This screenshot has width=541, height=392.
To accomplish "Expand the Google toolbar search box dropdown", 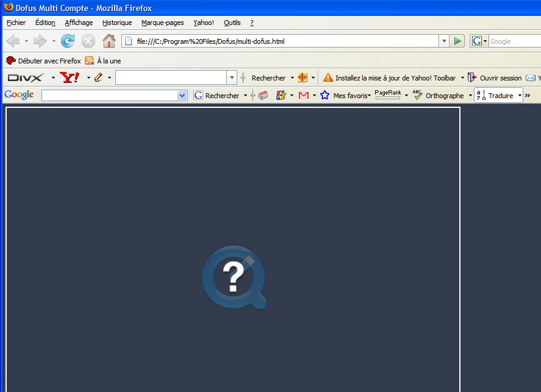I will tap(182, 96).
